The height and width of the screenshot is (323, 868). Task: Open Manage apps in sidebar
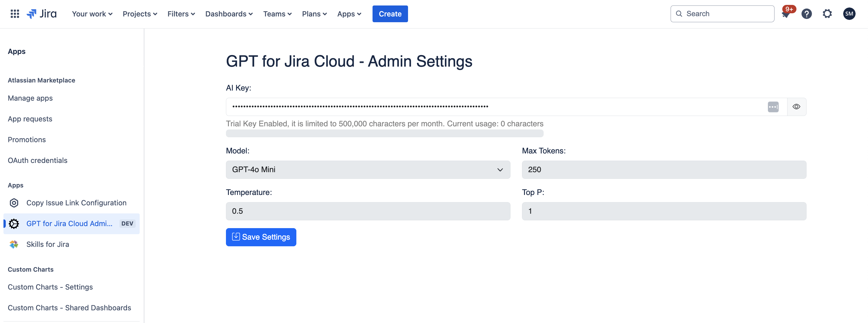tap(30, 98)
